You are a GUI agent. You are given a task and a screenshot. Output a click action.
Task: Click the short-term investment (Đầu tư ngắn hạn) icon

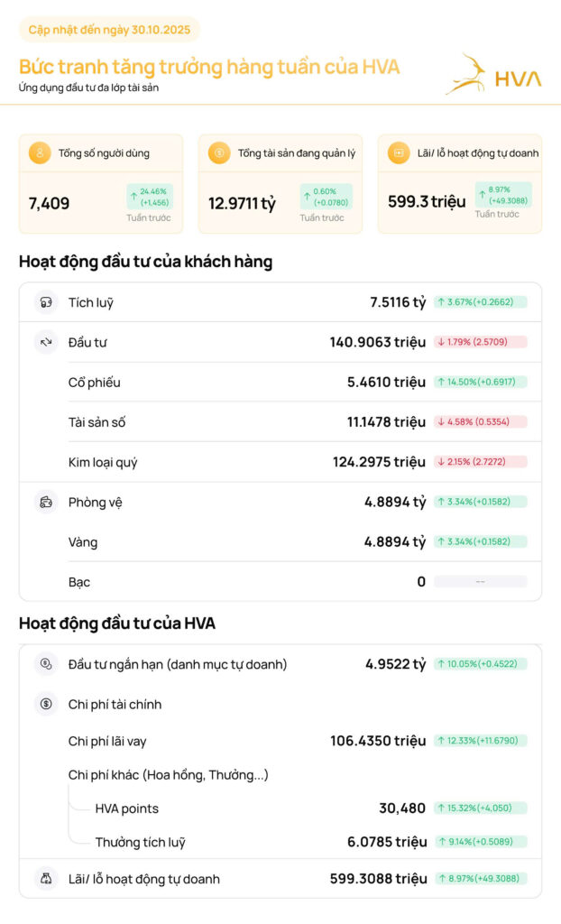(46, 664)
